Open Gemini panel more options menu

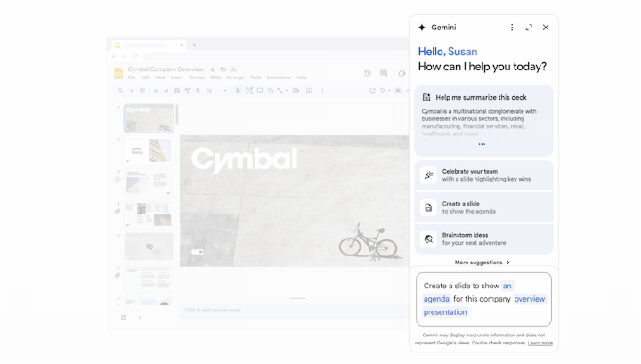pyautogui.click(x=512, y=28)
